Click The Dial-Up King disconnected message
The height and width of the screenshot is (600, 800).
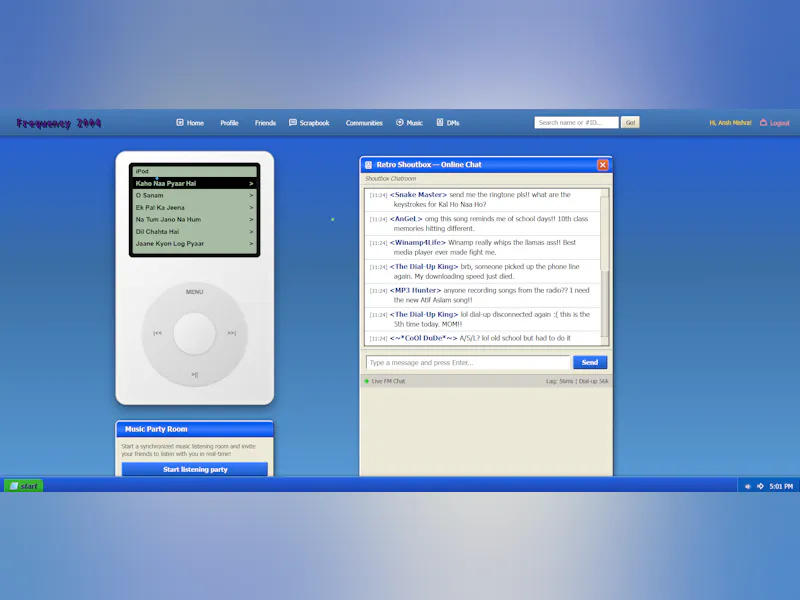(x=483, y=319)
